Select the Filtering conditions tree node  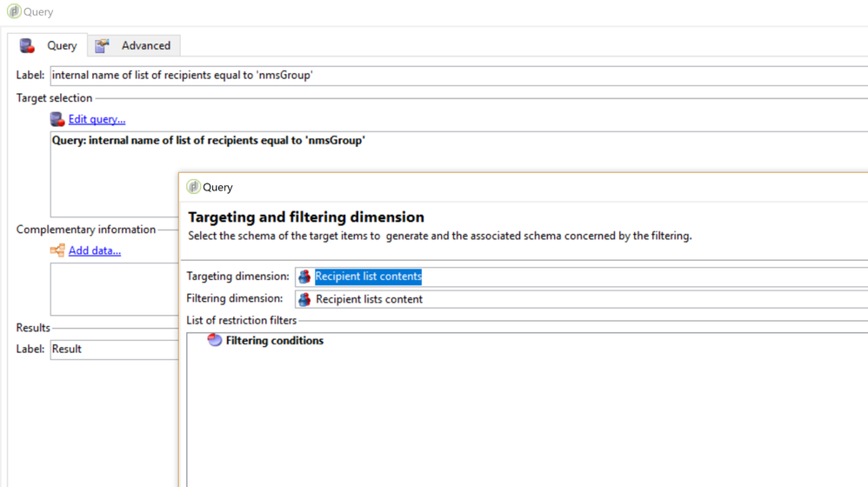[x=274, y=341]
